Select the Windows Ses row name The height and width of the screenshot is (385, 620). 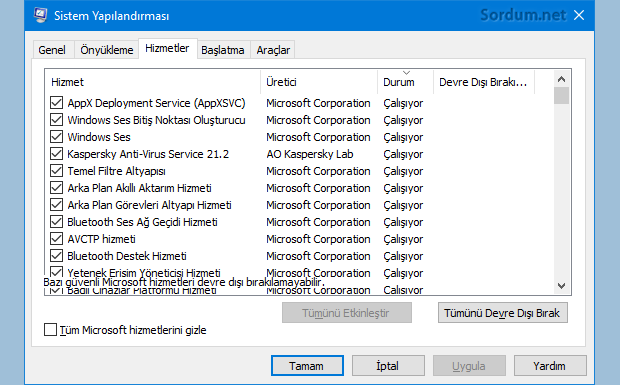[x=99, y=137]
